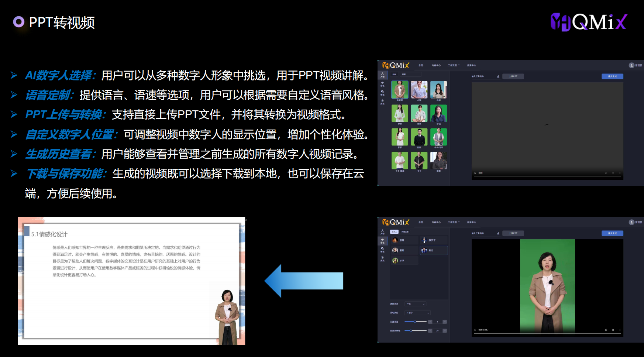The width and height of the screenshot is (644, 357).
Task: Click avatar search field above grid
Action: [411, 74]
